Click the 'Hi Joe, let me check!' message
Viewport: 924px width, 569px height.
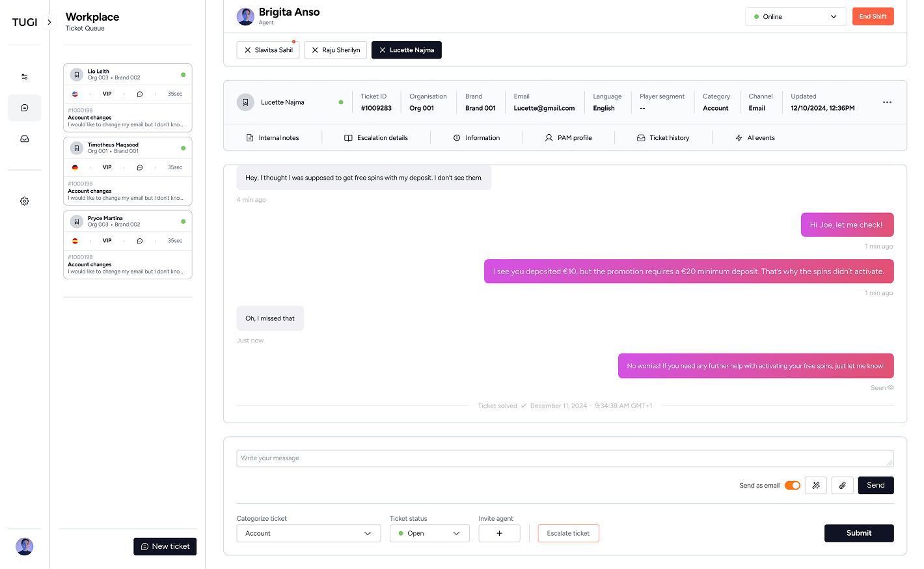coord(847,225)
